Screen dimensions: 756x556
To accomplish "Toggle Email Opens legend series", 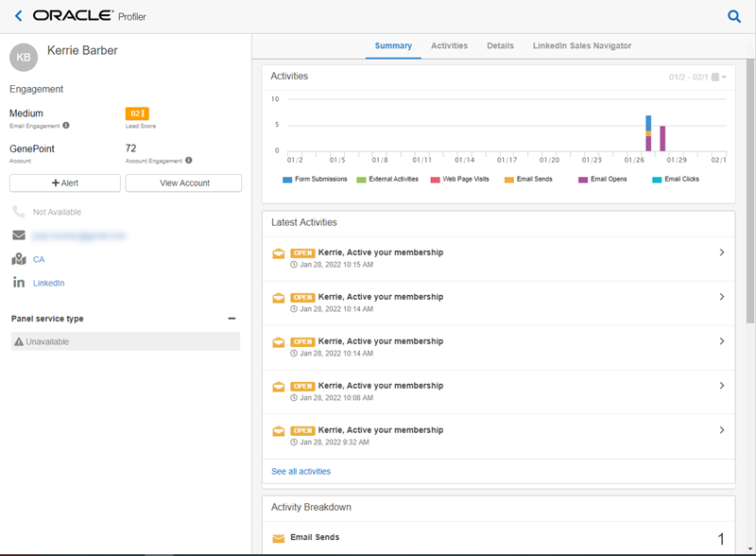I will (603, 179).
